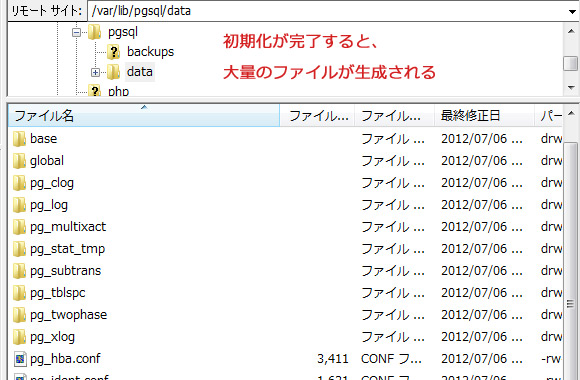This screenshot has height=380, width=580.
Task: Select the data folder in the tree
Action: [139, 71]
